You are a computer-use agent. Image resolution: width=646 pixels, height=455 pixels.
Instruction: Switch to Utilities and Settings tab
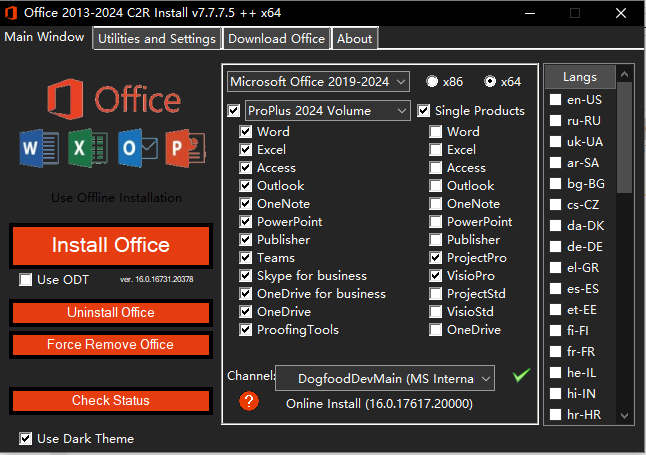click(157, 39)
